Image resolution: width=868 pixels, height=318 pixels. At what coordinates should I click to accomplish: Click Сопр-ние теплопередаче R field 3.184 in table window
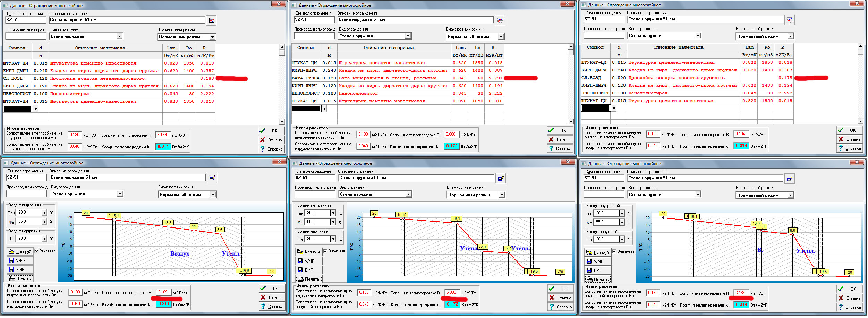click(741, 134)
